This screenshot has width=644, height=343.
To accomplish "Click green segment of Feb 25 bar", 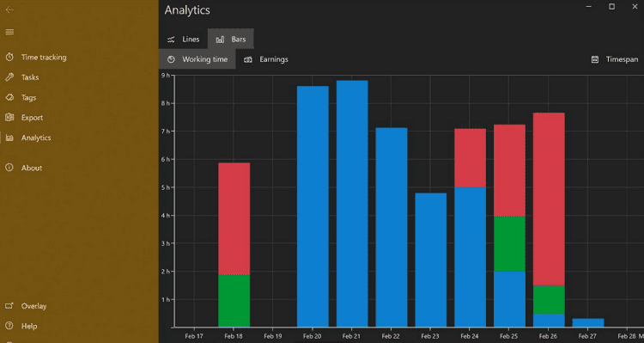I will click(510, 244).
